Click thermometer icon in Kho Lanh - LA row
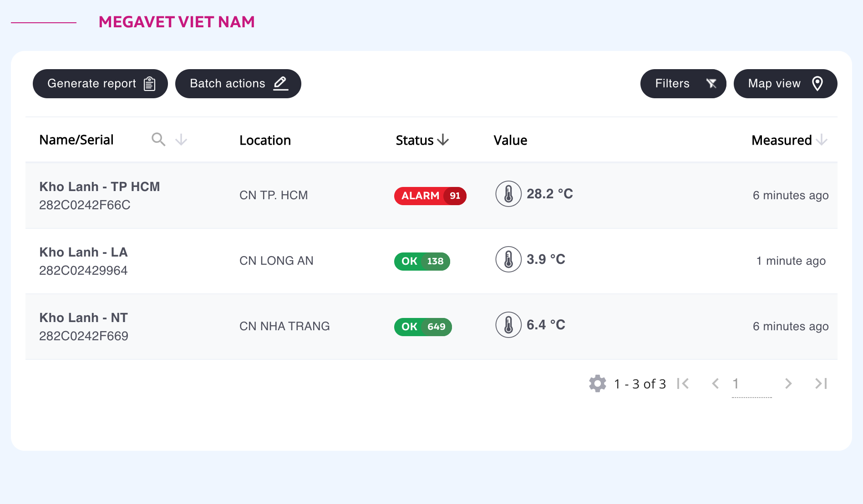Screen dimensions: 863x504 tap(508, 259)
